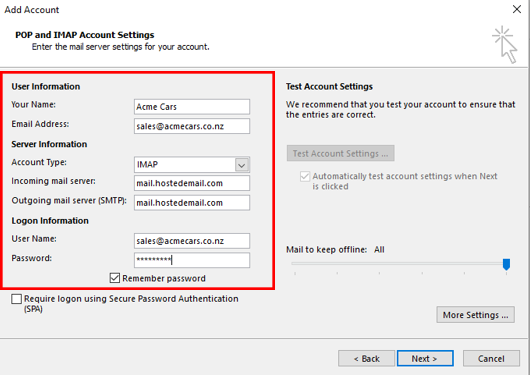Click the Your Name field containing Acme Cars
The height and width of the screenshot is (376, 530).
[192, 107]
